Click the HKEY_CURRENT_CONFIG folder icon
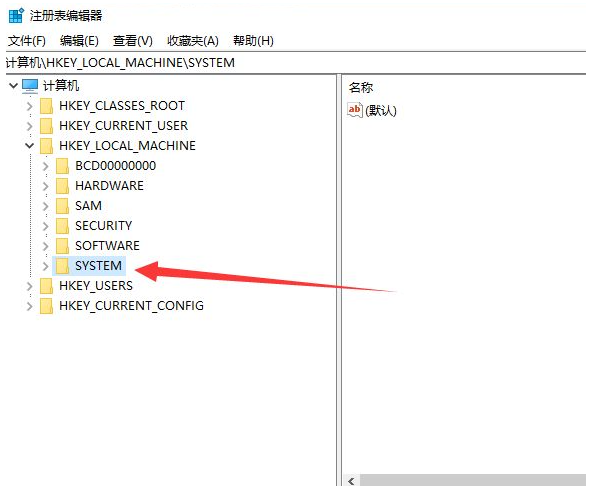This screenshot has width=594, height=491. point(46,306)
